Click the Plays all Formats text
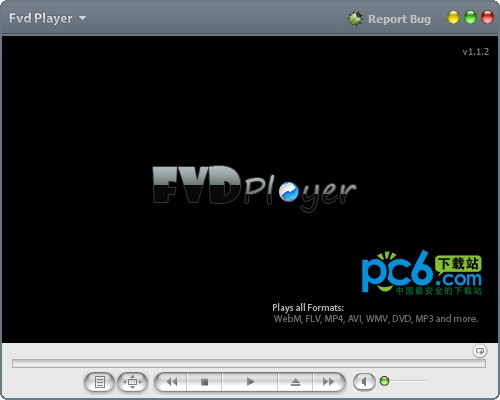Viewport: 500px width, 400px height. 308,307
